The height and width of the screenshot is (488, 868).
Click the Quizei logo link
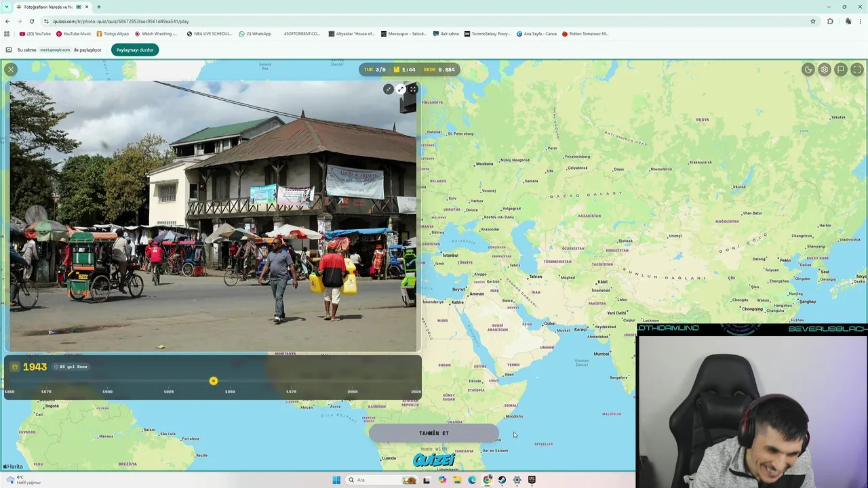[x=434, y=460]
